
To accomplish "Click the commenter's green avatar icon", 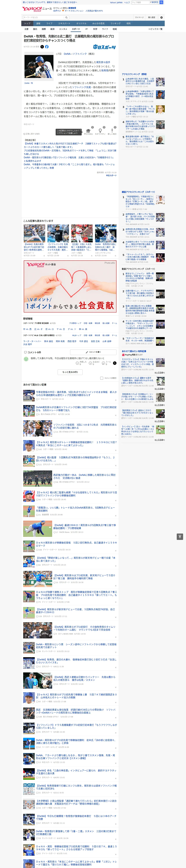I will (26, 359).
